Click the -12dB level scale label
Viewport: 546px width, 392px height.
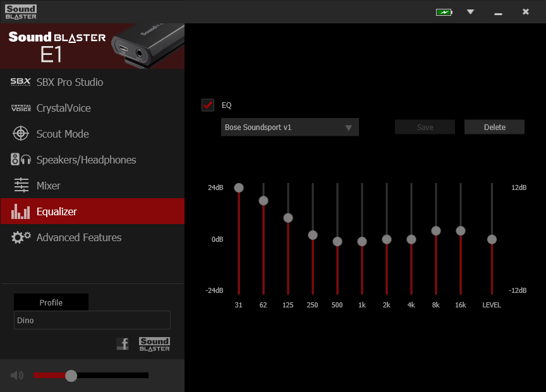518,290
